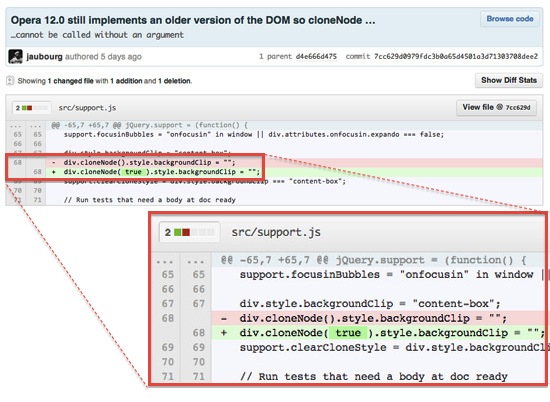Click the highlighted "true" in the added line
Image resolution: width=550 pixels, height=402 pixels.
point(133,172)
